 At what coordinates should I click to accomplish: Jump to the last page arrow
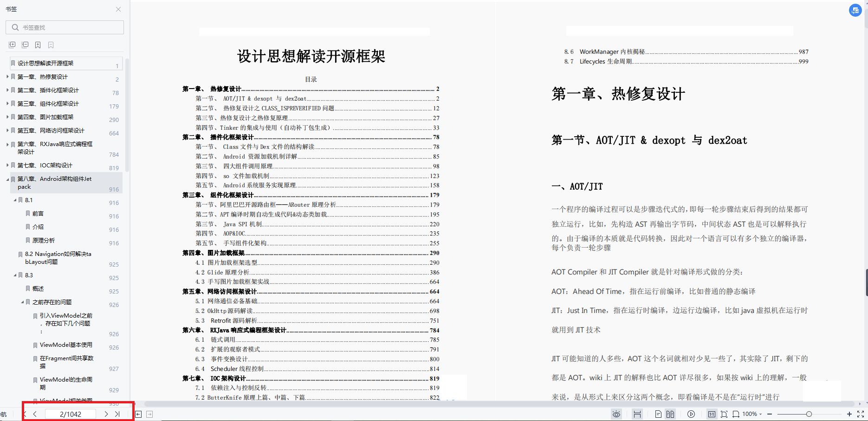point(117,414)
